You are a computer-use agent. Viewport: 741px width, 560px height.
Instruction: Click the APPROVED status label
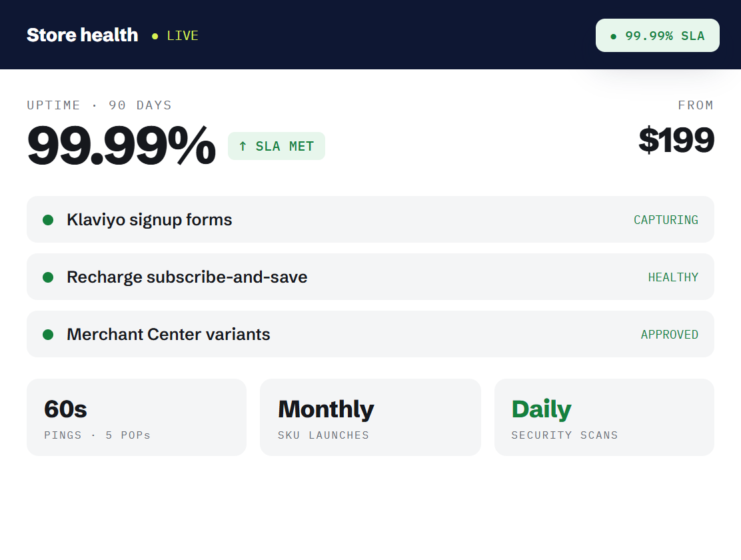pos(669,335)
